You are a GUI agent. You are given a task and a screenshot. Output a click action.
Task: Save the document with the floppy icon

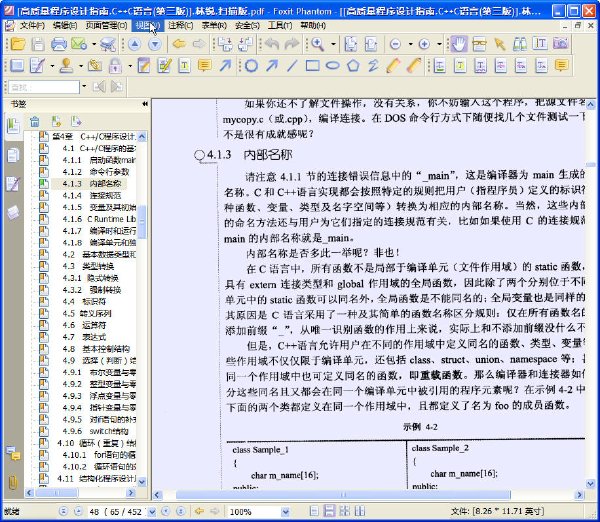38,44
